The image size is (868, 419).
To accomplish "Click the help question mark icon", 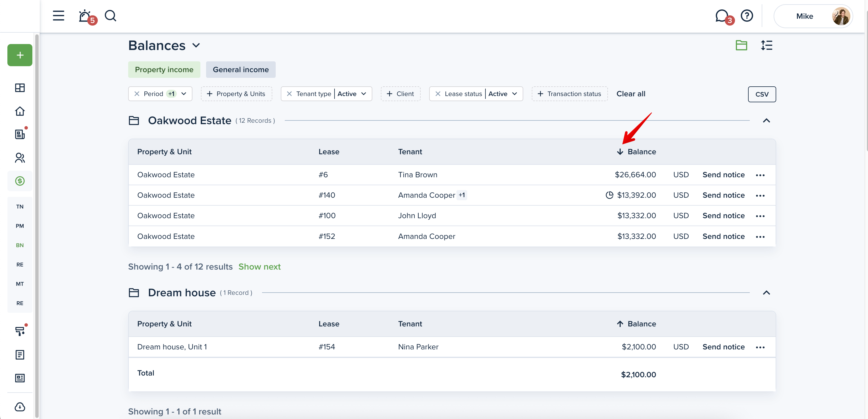I will point(747,16).
